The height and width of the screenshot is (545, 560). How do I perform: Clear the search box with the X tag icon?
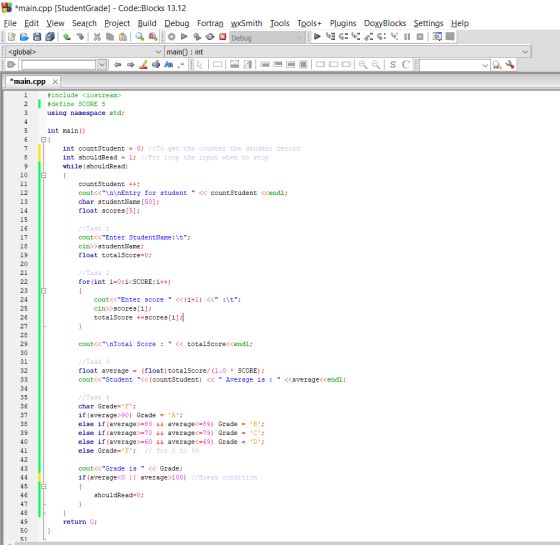[11, 65]
